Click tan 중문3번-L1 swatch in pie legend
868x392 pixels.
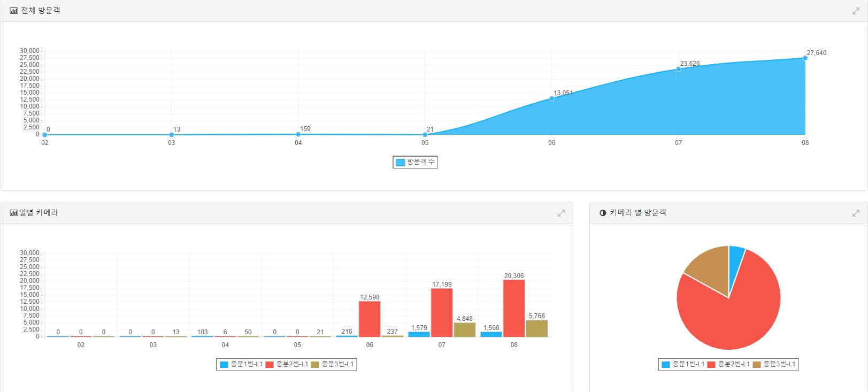tap(757, 365)
